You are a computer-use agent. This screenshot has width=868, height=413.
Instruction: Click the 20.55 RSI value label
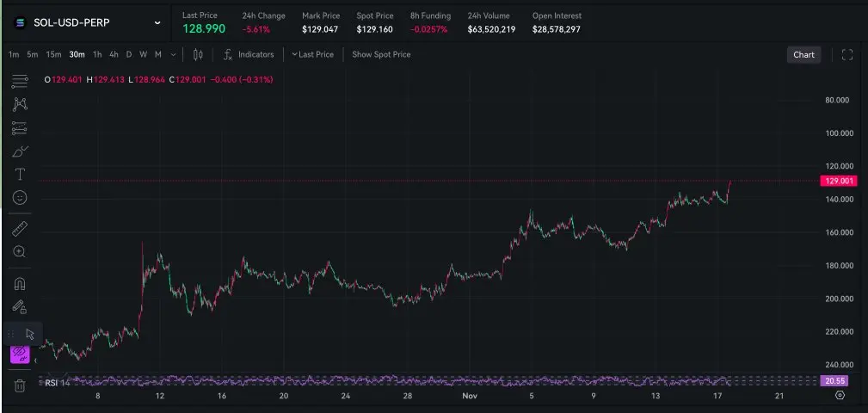tap(834, 381)
